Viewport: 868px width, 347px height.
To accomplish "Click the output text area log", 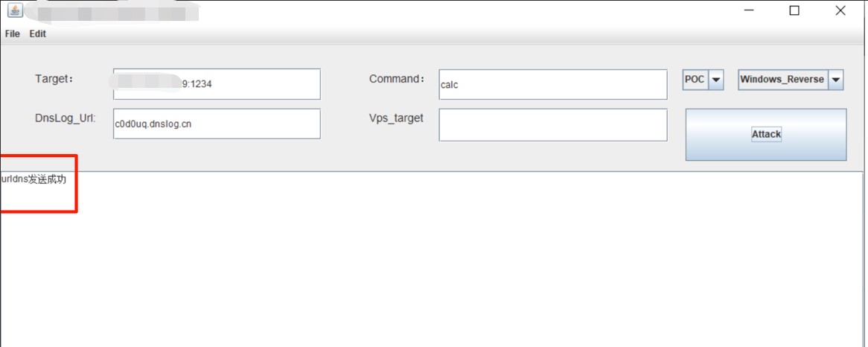I will [432, 259].
